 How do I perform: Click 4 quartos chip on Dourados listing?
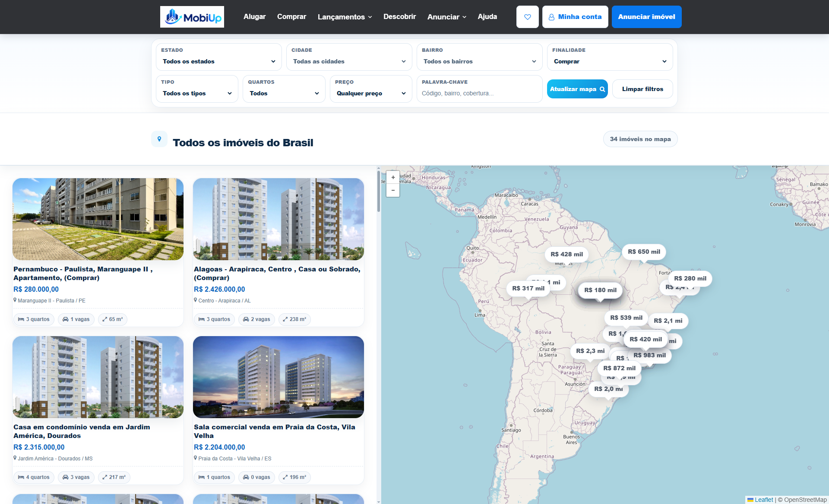point(34,477)
